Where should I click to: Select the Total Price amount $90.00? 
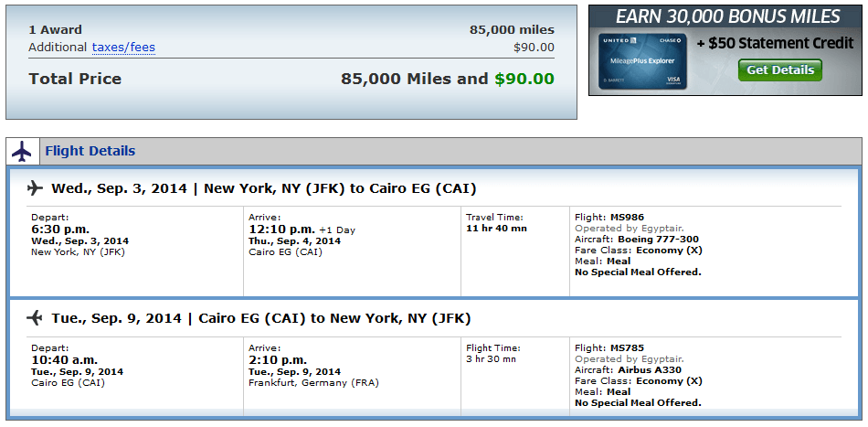[524, 79]
